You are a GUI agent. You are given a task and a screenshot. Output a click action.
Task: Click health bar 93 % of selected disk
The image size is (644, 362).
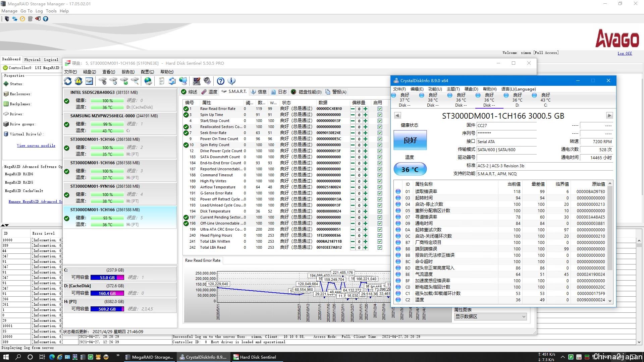click(x=107, y=218)
